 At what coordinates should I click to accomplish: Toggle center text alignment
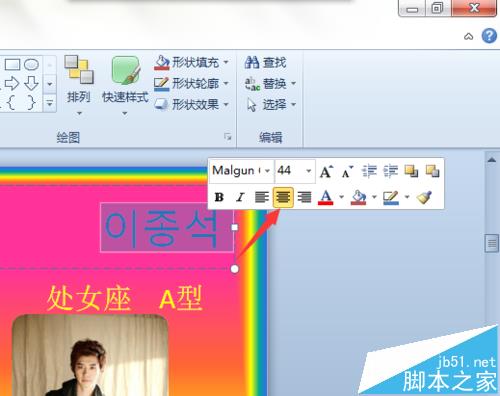pos(283,197)
